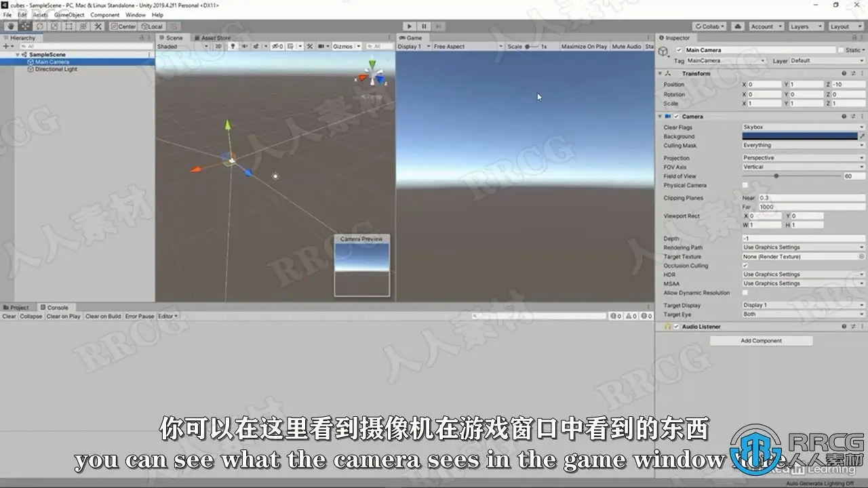Open the Layout dropdown button
The height and width of the screenshot is (488, 868).
click(x=845, y=26)
